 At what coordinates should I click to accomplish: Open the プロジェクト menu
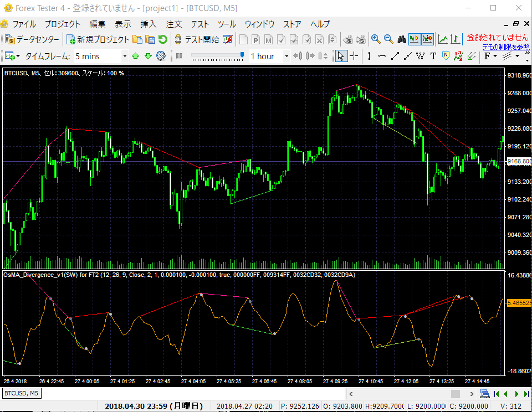click(62, 24)
